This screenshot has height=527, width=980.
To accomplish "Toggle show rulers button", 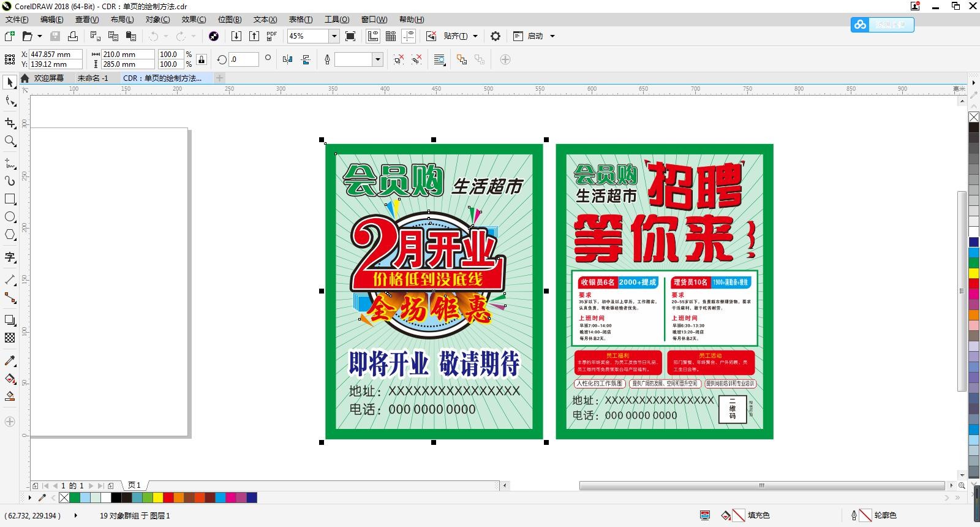I will [372, 36].
